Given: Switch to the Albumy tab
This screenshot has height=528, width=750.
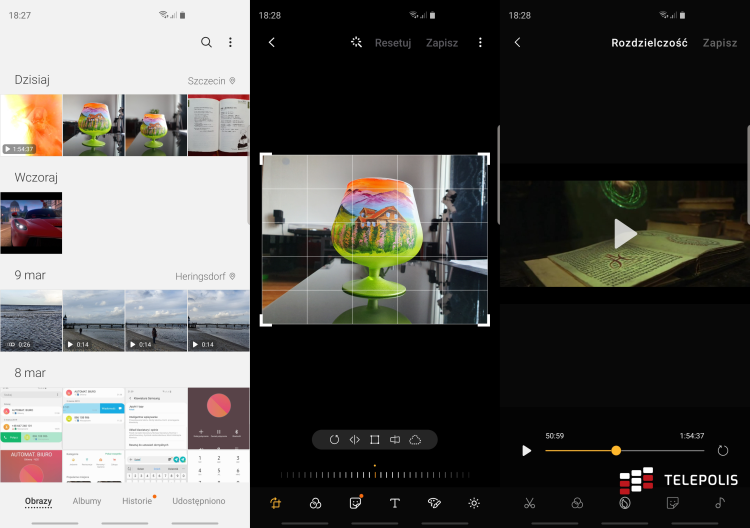Looking at the screenshot, I should tap(87, 501).
